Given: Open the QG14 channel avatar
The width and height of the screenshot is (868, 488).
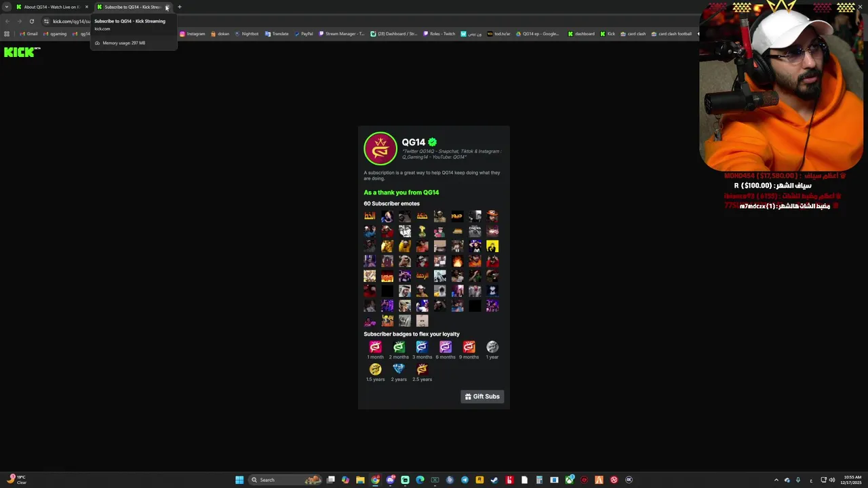Looking at the screenshot, I should [x=380, y=148].
